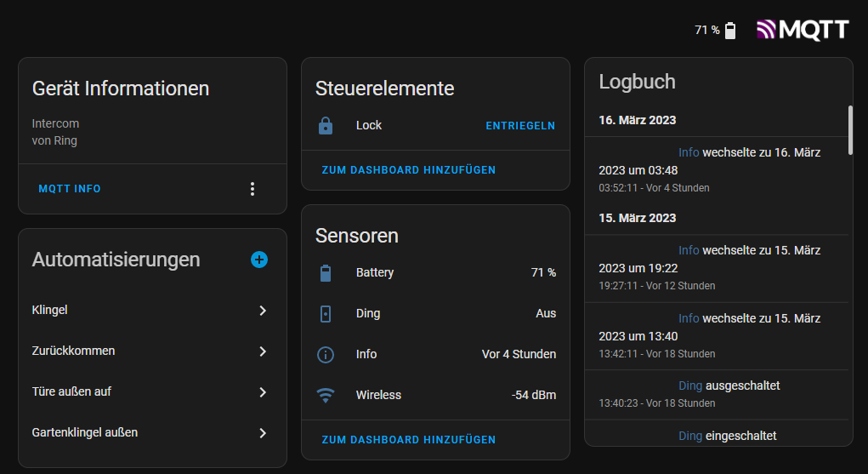Add Sensoren card to the dashboard
Image resolution: width=868 pixels, height=474 pixels.
[409, 440]
